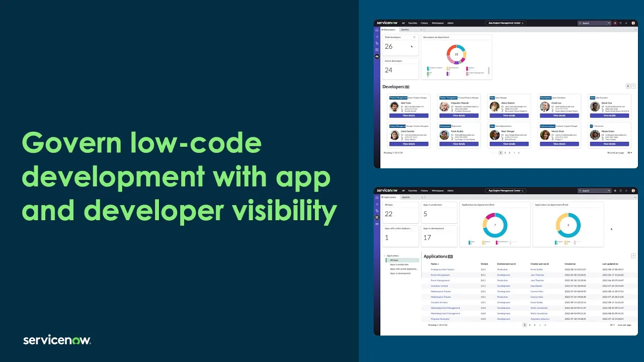Open Records per page dropdown for developers

coord(629,152)
